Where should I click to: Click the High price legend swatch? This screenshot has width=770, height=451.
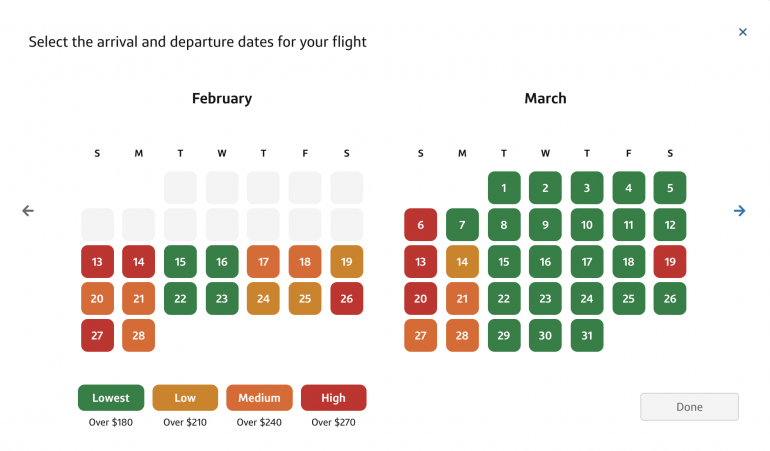tap(333, 398)
